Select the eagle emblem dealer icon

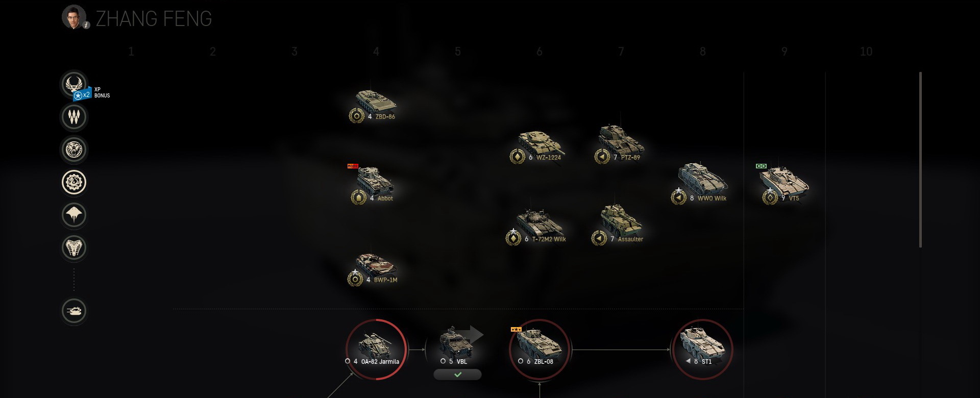[x=73, y=84]
